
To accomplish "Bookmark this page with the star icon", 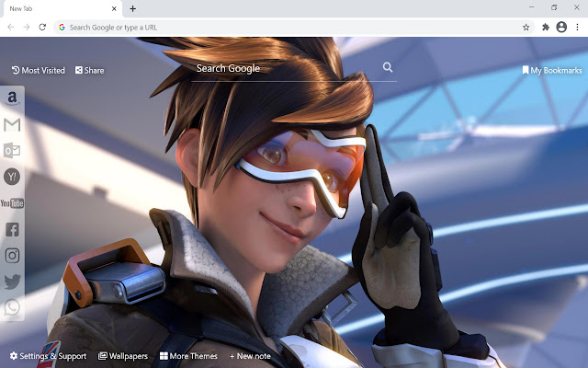I will (x=526, y=28).
